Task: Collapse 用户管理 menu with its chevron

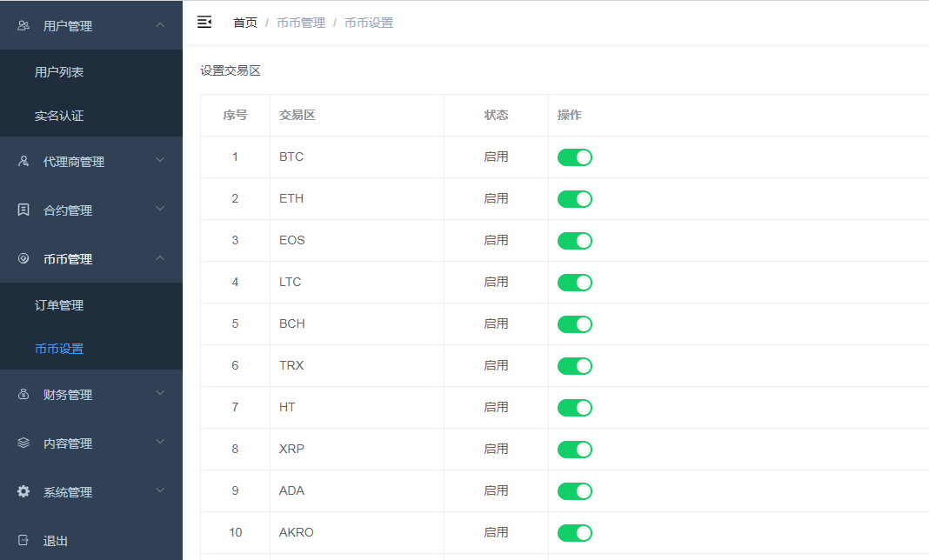Action: tap(160, 25)
